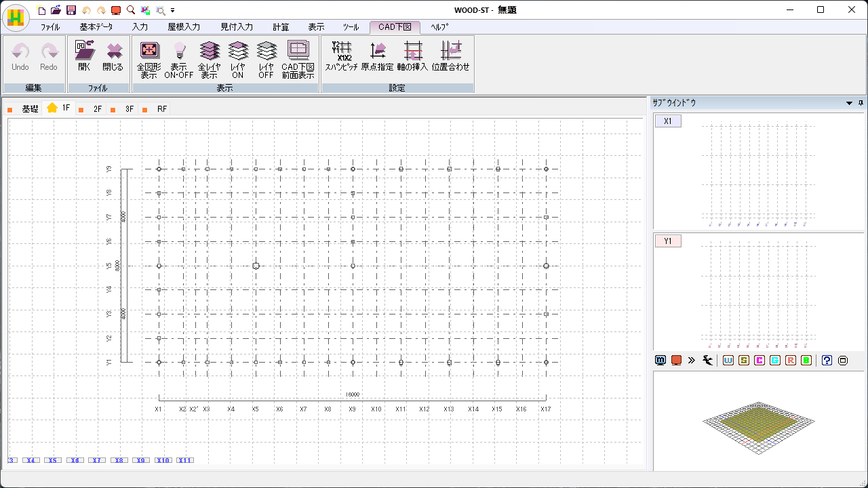This screenshot has width=868, height=488.
Task: Click the 全レイヤ表示 show all layers icon
Action: [210, 52]
